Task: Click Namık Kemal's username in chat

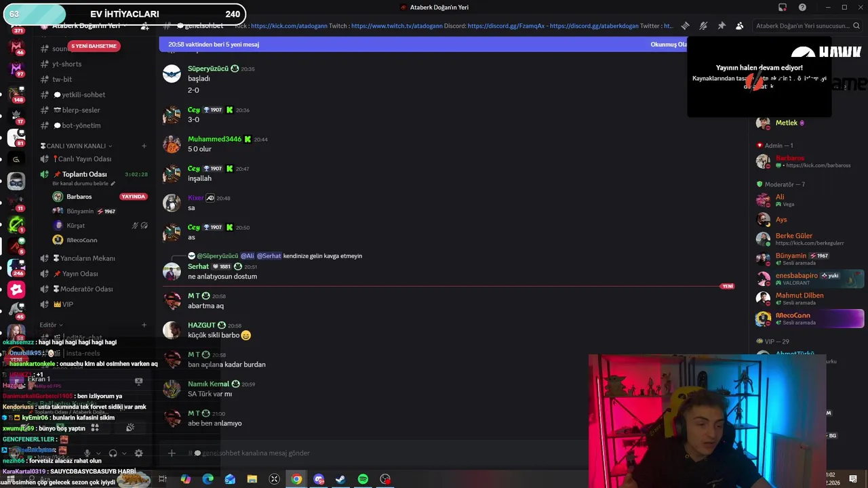Action: 209,384
